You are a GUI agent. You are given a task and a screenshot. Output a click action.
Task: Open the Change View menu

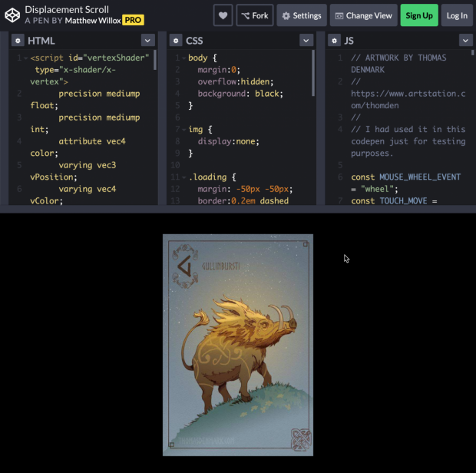click(362, 15)
